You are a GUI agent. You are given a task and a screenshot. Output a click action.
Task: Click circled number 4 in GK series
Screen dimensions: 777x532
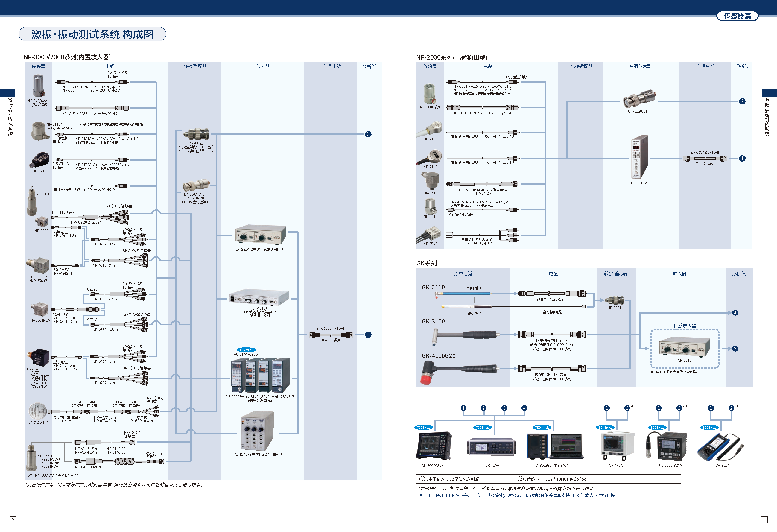point(735,313)
